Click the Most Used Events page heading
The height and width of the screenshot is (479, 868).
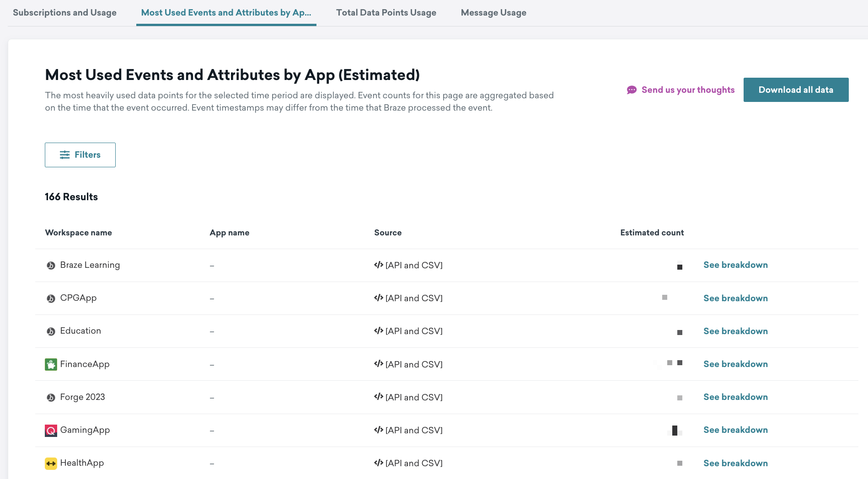tap(232, 75)
